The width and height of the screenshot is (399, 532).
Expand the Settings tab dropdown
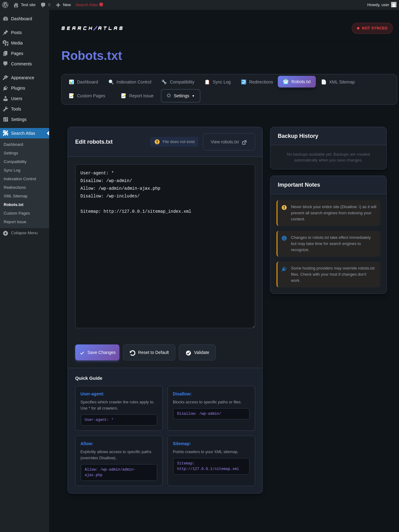[x=180, y=96]
